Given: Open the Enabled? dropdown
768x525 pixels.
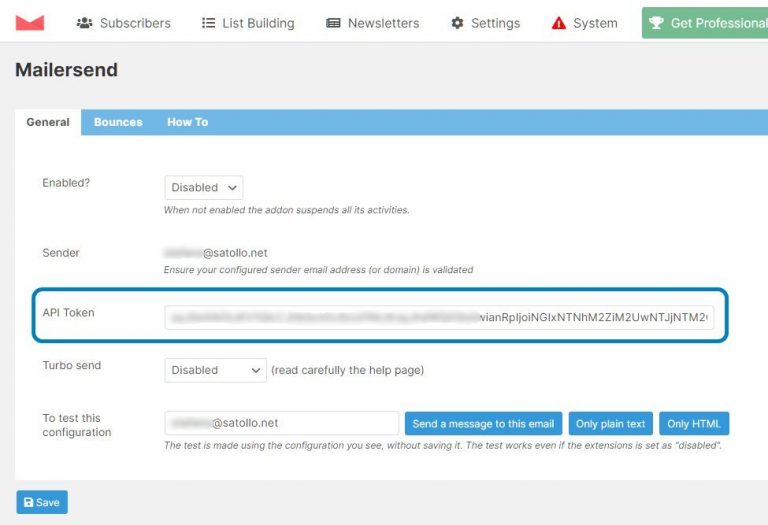Looking at the screenshot, I should pyautogui.click(x=204, y=188).
